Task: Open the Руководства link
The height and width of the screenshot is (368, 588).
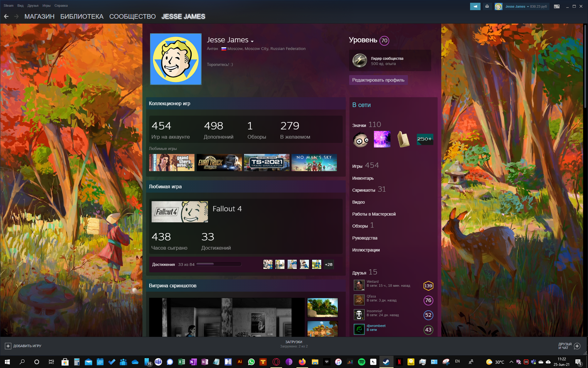Action: point(365,238)
